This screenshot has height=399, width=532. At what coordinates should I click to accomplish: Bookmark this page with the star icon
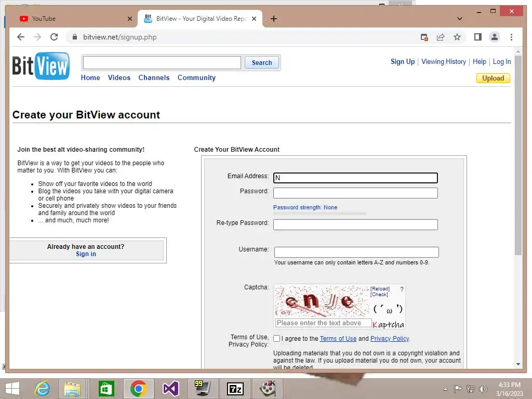pos(457,37)
